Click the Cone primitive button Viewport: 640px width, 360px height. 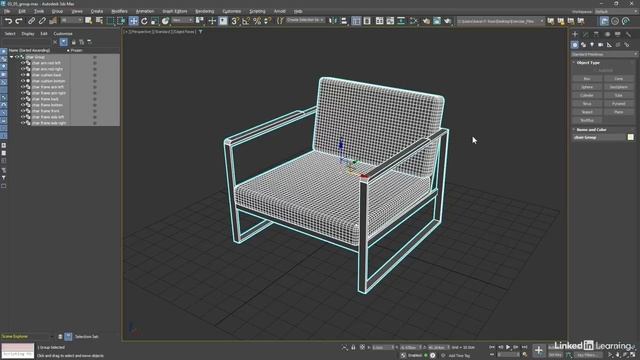619,78
